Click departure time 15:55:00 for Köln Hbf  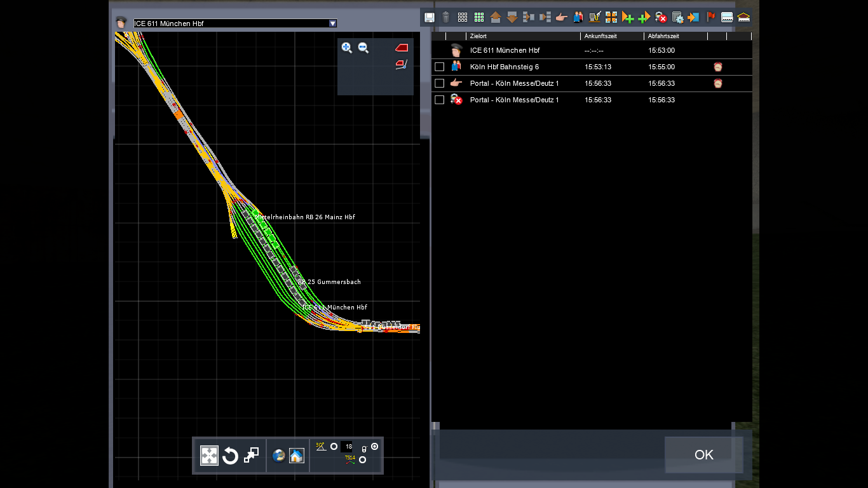point(661,67)
